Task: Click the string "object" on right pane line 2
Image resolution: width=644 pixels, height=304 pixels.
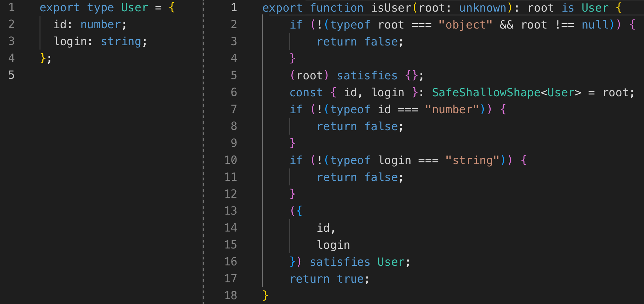Action: [x=465, y=24]
